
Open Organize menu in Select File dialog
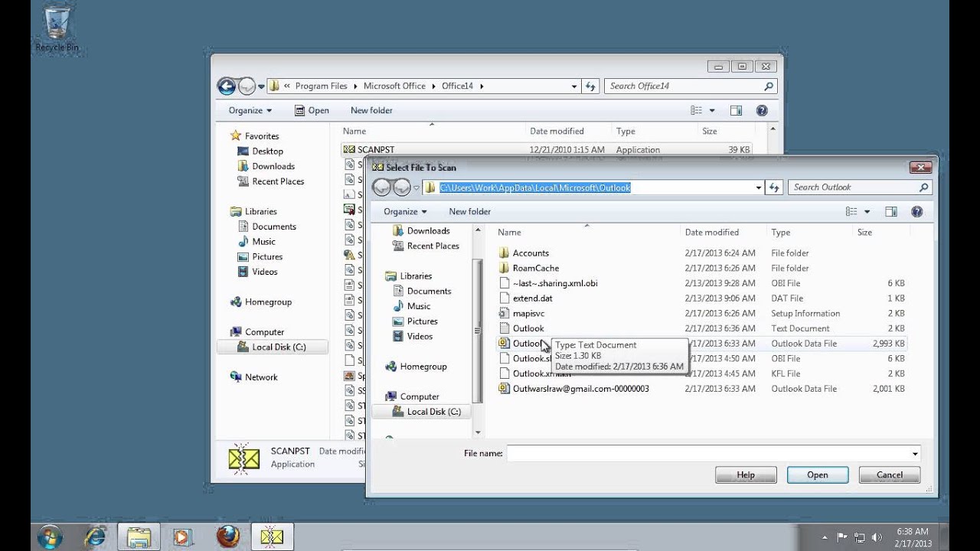[x=404, y=211]
